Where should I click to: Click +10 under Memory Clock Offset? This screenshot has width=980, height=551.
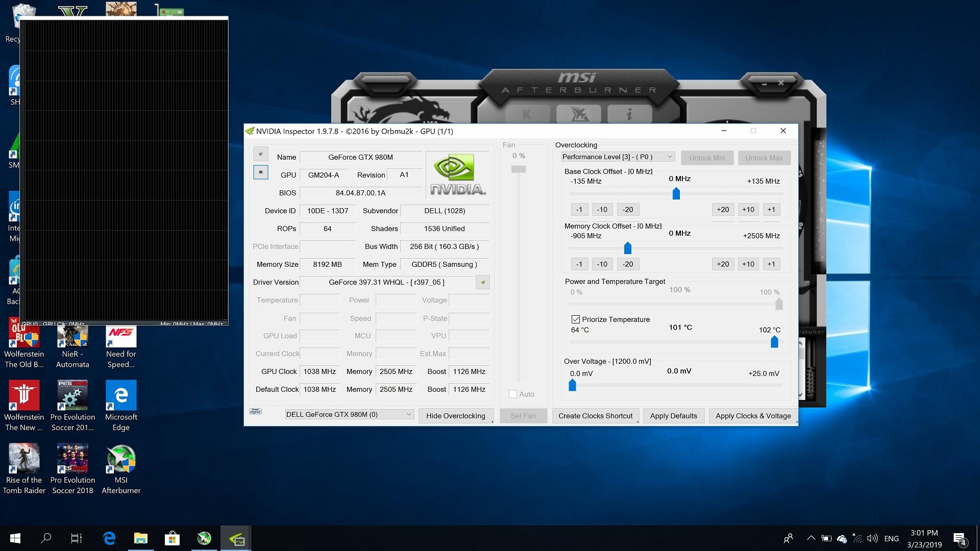tap(748, 264)
